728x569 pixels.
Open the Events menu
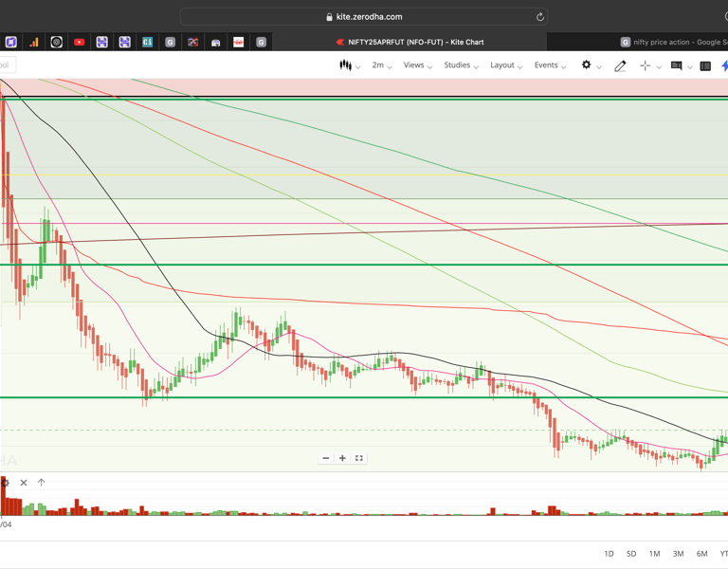coord(550,65)
